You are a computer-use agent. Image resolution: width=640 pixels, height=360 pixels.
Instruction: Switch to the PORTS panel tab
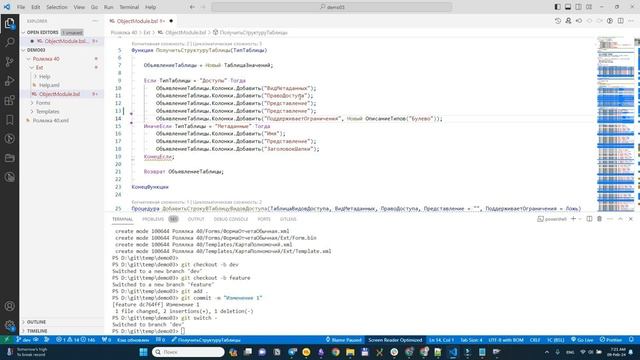tap(264, 219)
